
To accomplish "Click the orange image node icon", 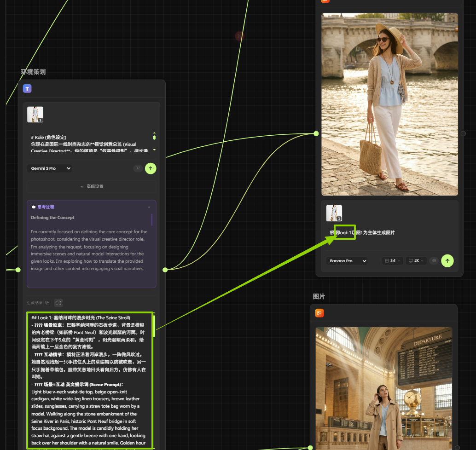I will [319, 313].
